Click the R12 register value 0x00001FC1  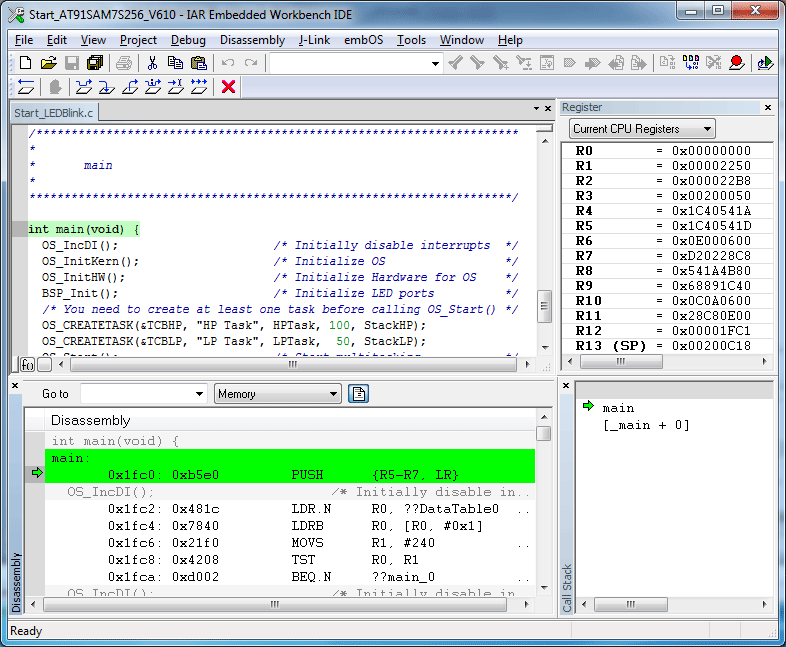click(x=711, y=331)
